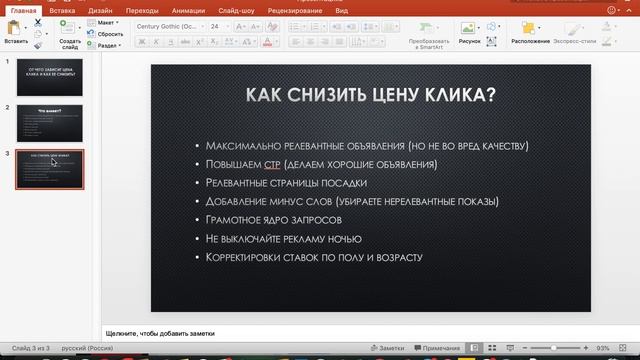The width and height of the screenshot is (640, 360).
Task: Click the decrease indent icon
Action: pos(336,27)
